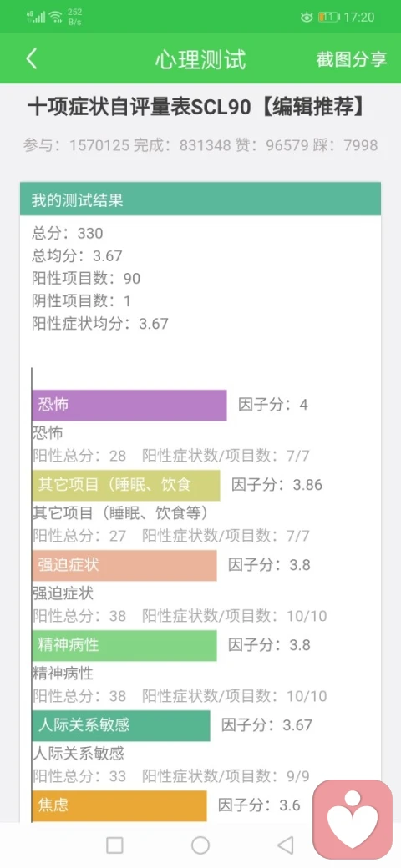Open the pink heart floating app icon
This screenshot has height=868, width=401.
[x=353, y=820]
